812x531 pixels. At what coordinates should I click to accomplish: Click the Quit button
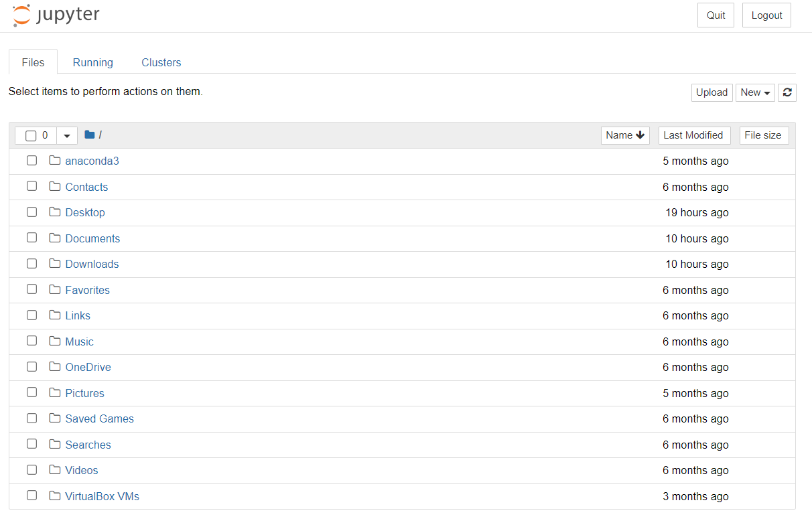[x=716, y=15]
